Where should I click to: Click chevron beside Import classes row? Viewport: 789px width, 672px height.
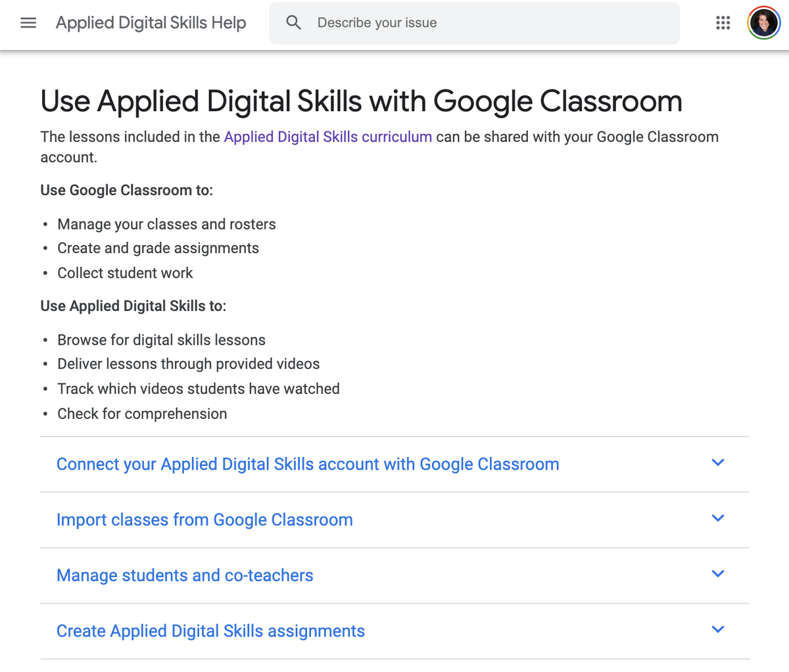pyautogui.click(x=718, y=518)
